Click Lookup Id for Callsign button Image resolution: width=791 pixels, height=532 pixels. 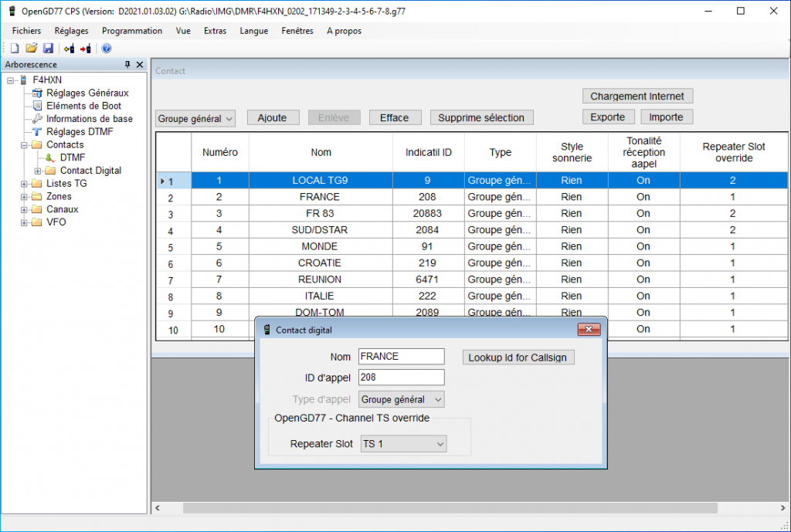(x=518, y=357)
